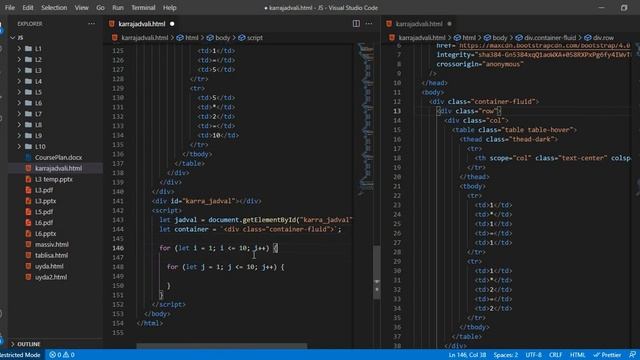Open errors and warnings problems indicator

coord(62,355)
